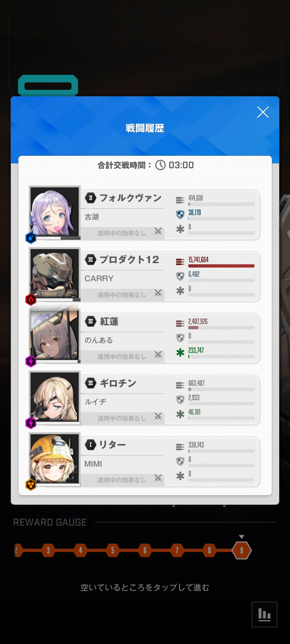Tap the bullet damage icon for ギロチン
This screenshot has width=290, height=644.
pos(180,385)
